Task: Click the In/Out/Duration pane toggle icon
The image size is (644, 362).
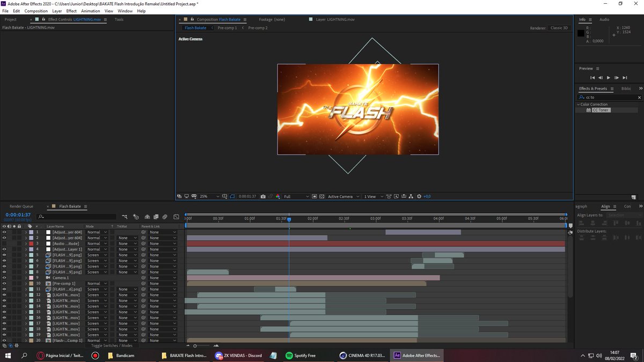Action: click(17, 345)
